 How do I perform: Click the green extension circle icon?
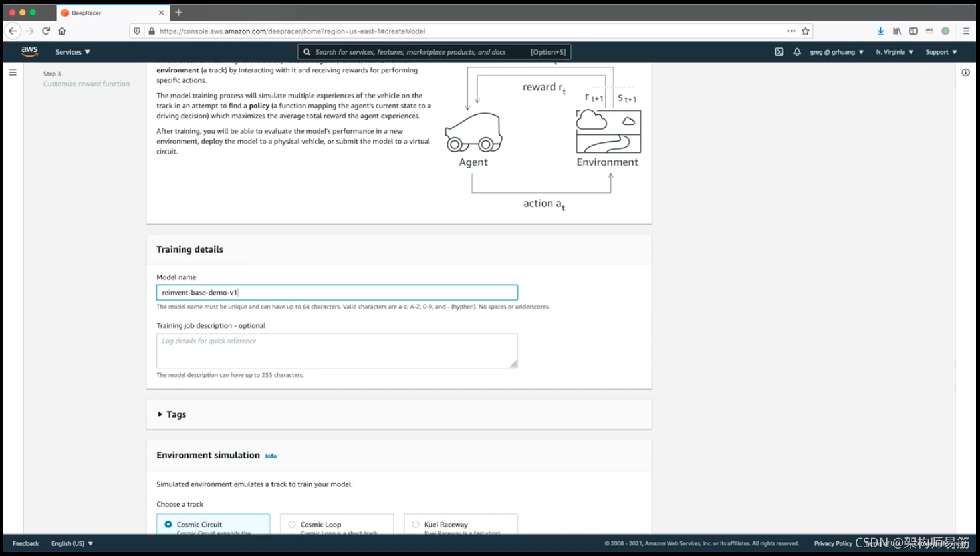pos(945,31)
